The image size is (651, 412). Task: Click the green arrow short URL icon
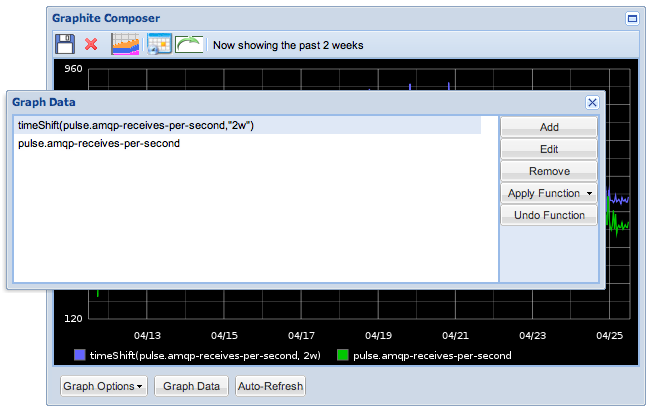189,44
